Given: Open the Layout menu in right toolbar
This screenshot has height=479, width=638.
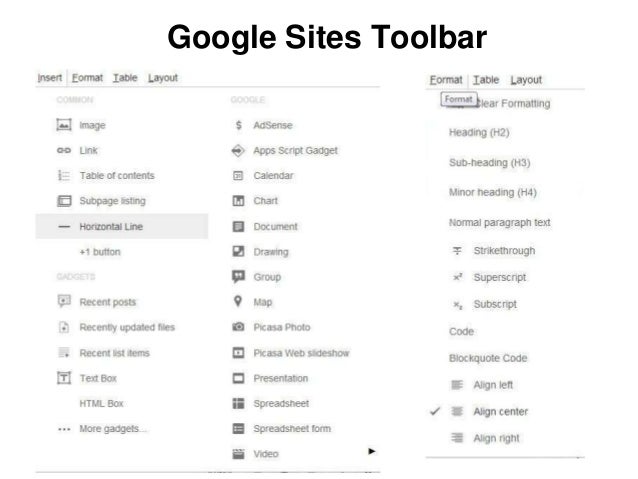Looking at the screenshot, I should [x=525, y=80].
